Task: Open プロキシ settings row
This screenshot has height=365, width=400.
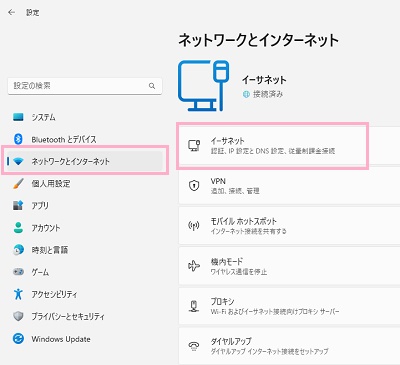Action: pyautogui.click(x=289, y=306)
